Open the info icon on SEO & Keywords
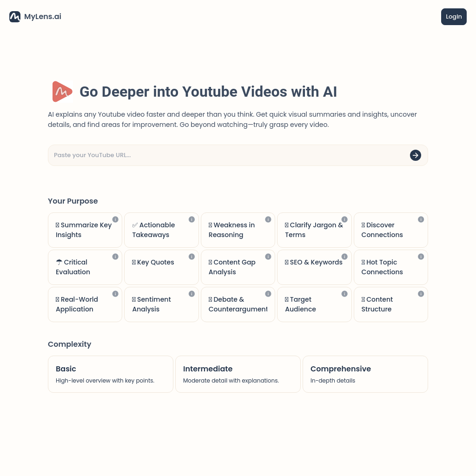476x476 pixels. point(344,257)
